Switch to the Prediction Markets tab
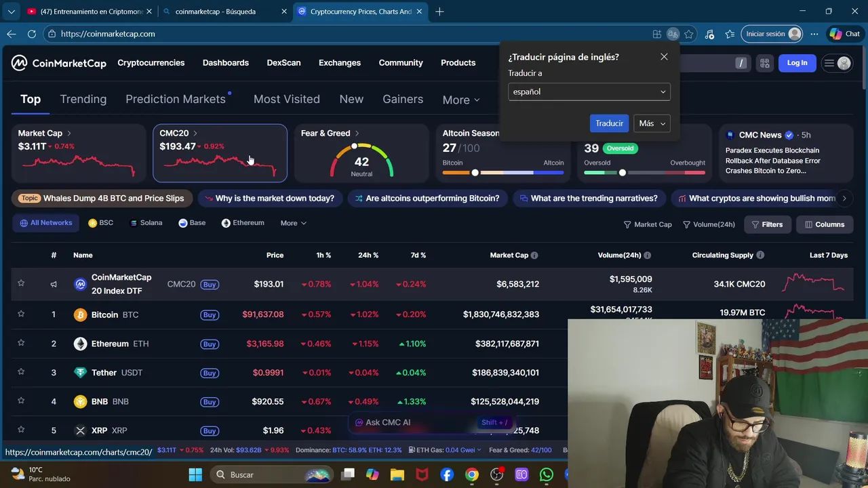This screenshot has width=868, height=488. [x=176, y=99]
